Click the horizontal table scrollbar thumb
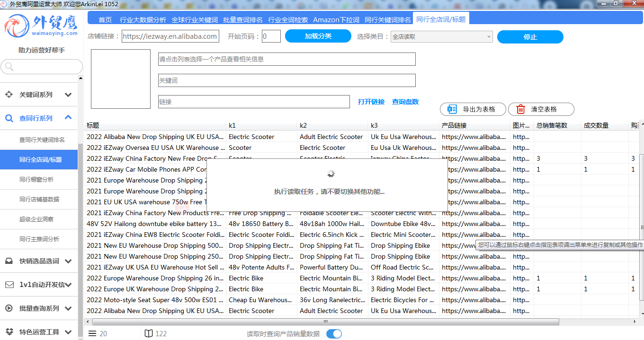This screenshot has height=340, width=644. click(325, 322)
